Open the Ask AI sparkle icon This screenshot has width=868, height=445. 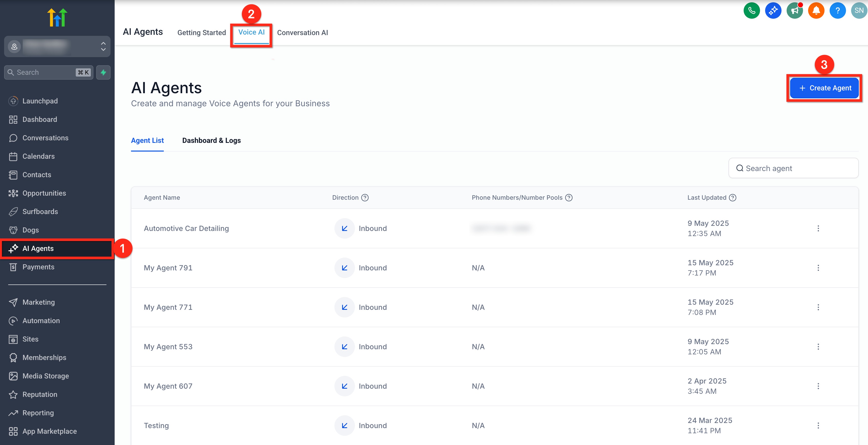pyautogui.click(x=773, y=10)
